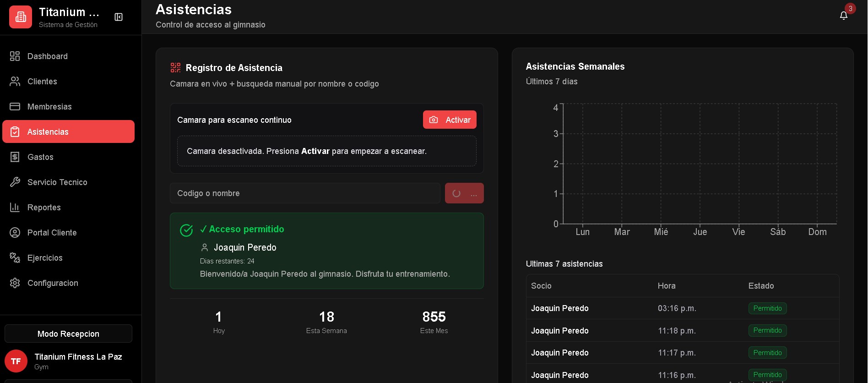868x383 pixels.
Task: Click the Titanium gym logo icon
Action: pos(21,17)
